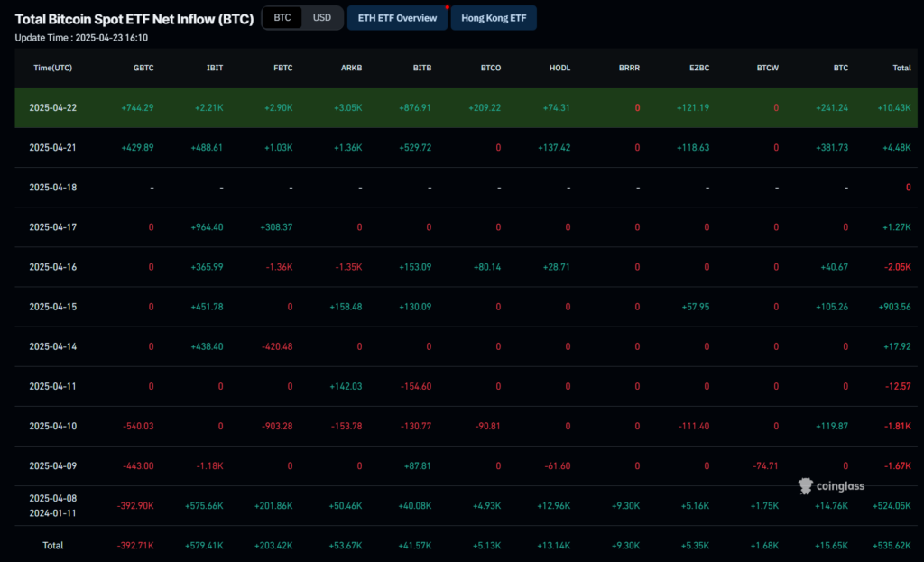
Task: Select the 2025-04-17 date cell
Action: [x=53, y=226]
